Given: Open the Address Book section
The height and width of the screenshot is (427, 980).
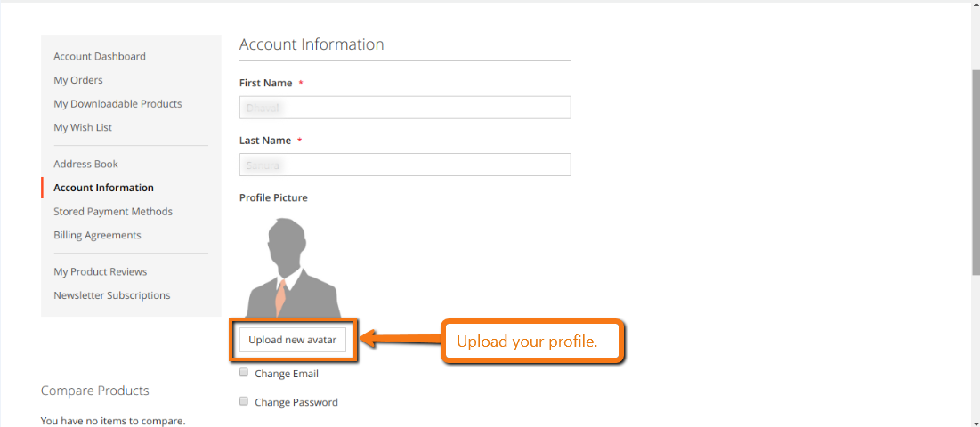Looking at the screenshot, I should pyautogui.click(x=85, y=165).
